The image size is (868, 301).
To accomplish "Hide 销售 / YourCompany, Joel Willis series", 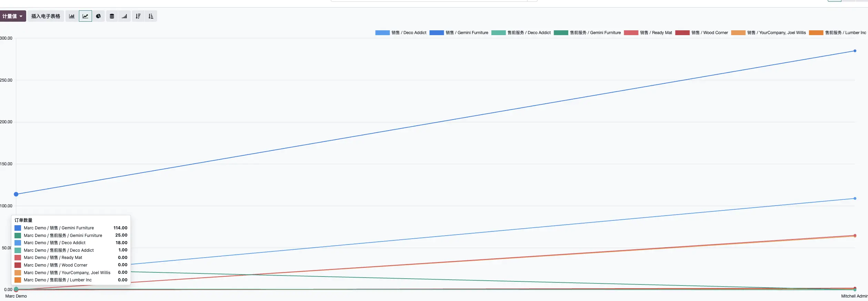I will [x=768, y=33].
